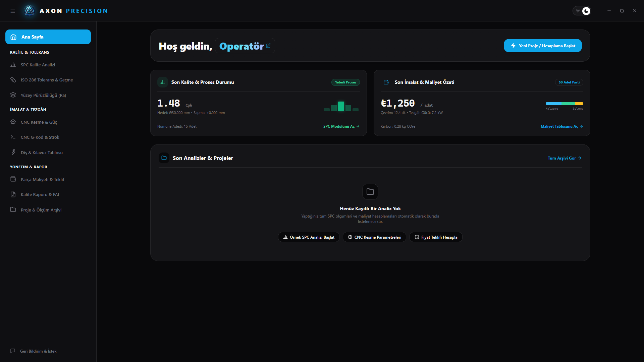This screenshot has height=362, width=644.
Task: Click Henüz Kayıtlı Bir Analiz Yok heading
Action: click(x=370, y=208)
